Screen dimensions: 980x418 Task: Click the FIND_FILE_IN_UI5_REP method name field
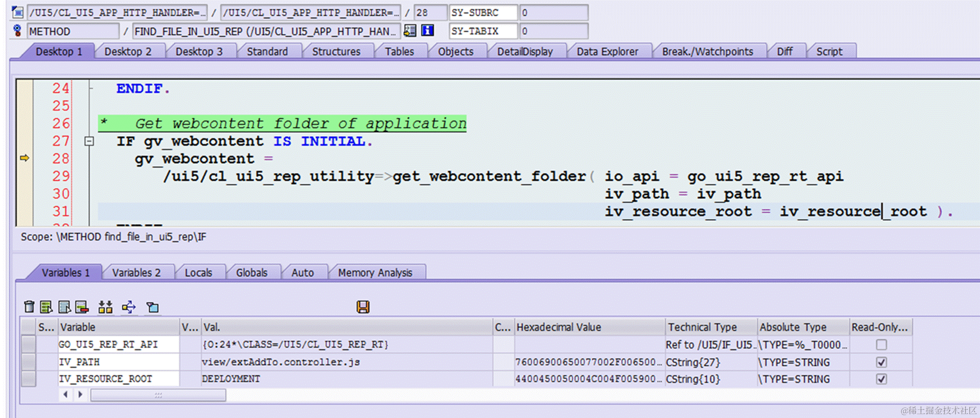coord(266,31)
